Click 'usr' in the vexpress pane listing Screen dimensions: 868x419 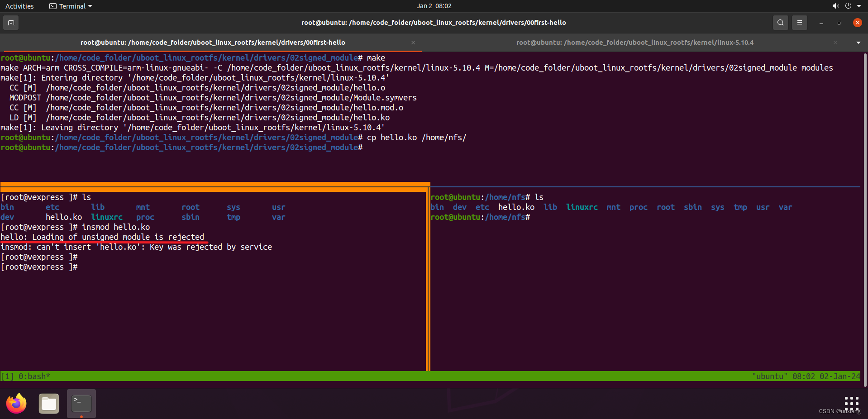(x=279, y=207)
